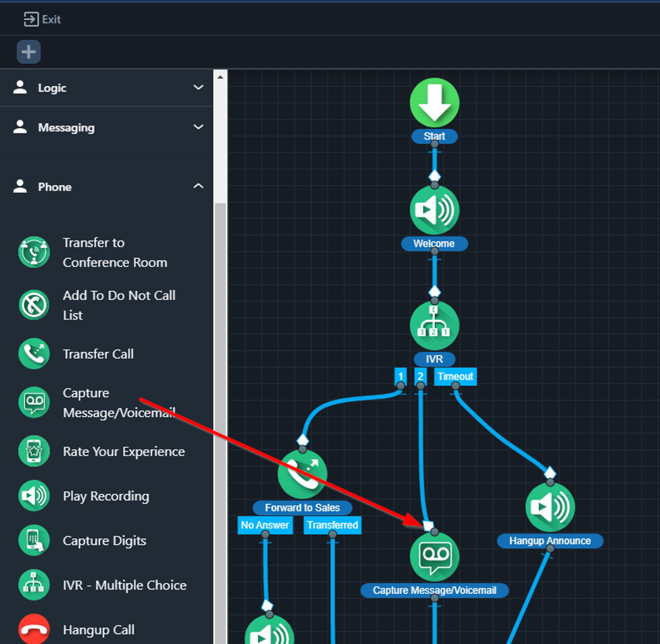Click the green Start node on canvas

click(434, 103)
